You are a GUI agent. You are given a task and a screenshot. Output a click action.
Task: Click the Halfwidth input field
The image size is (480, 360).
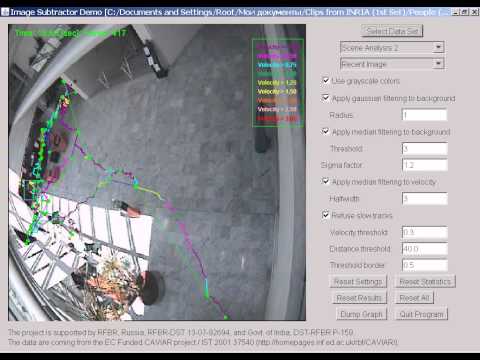click(424, 199)
